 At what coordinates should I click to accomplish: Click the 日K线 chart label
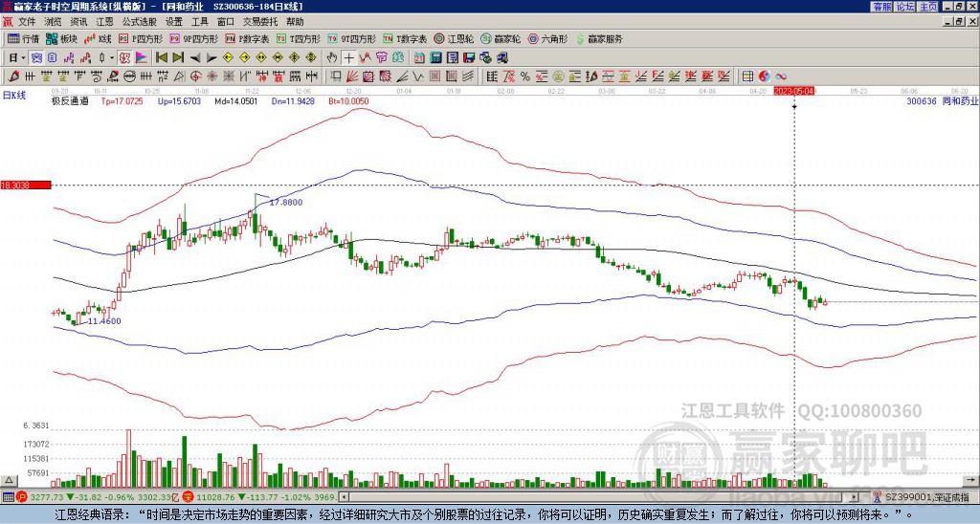(x=13, y=95)
